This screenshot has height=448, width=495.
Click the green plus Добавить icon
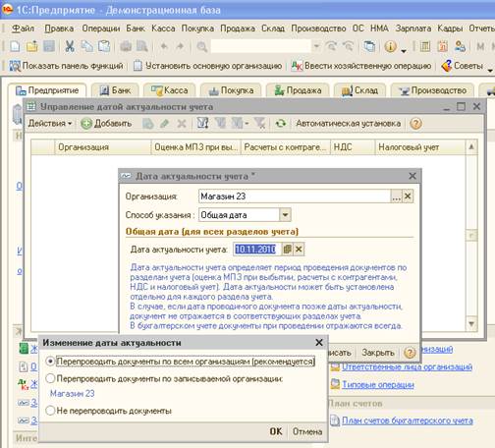86,124
